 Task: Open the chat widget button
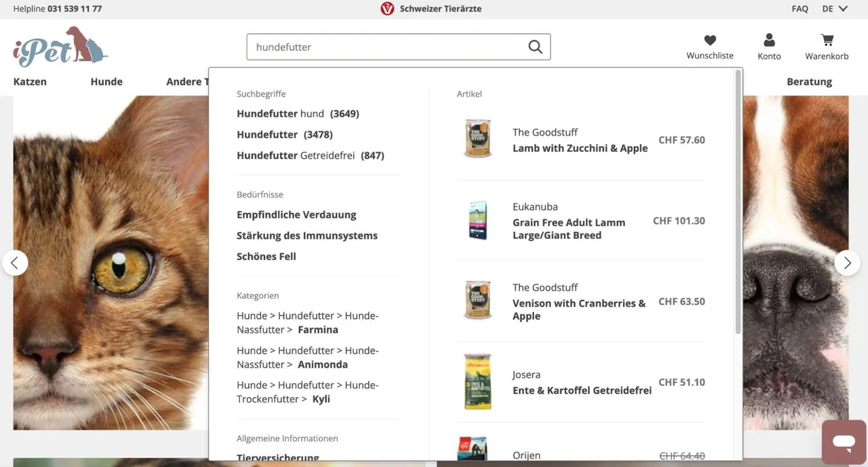(844, 443)
